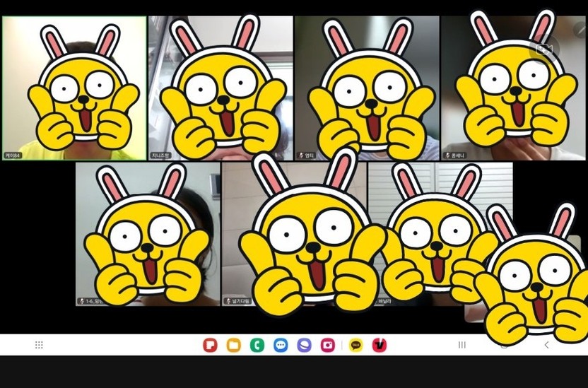Tap the back navigation arrow
Viewport: 588px width, 388px height.
(546, 345)
